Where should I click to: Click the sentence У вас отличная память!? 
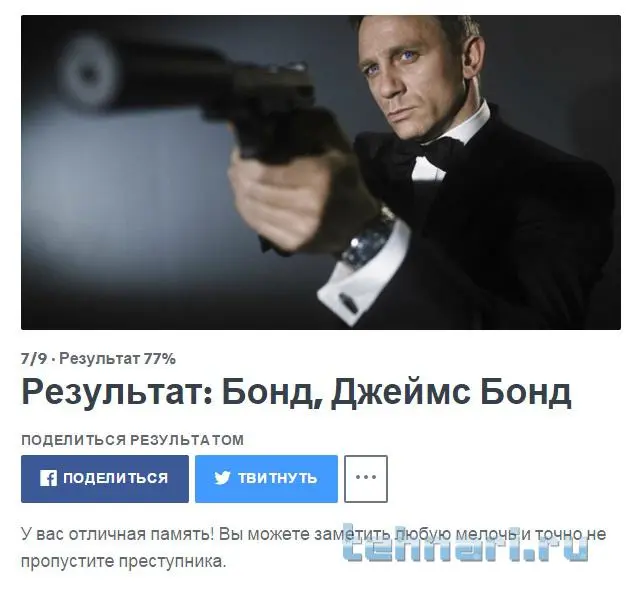118,534
